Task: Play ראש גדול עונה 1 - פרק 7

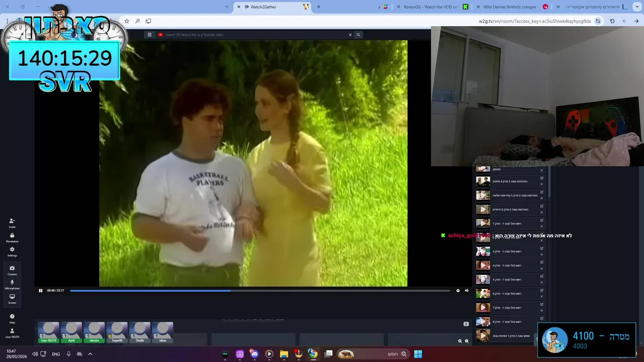Action: point(483,308)
